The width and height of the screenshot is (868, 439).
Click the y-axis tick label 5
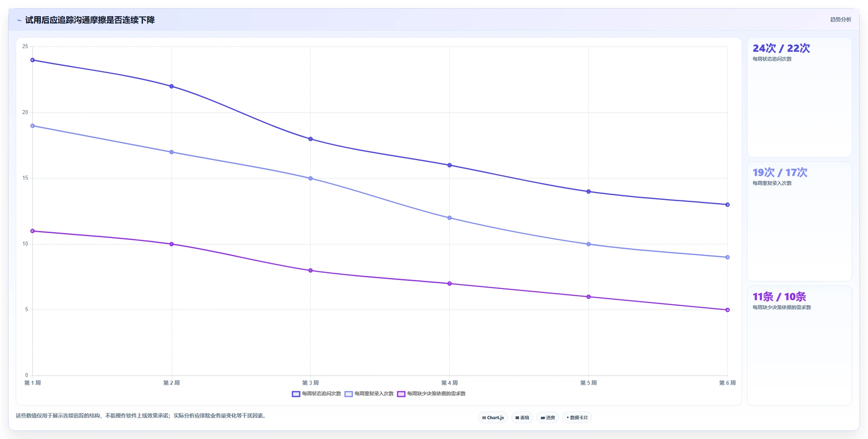(x=27, y=310)
